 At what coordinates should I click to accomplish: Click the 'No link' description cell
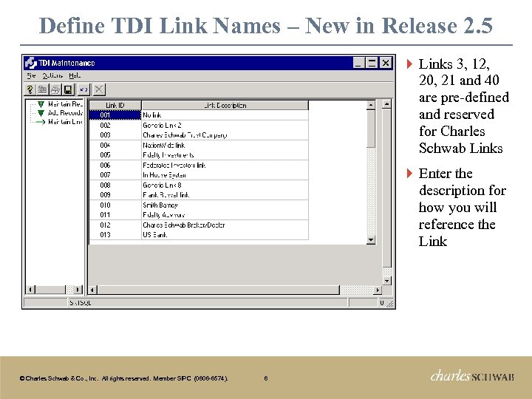tap(225, 115)
